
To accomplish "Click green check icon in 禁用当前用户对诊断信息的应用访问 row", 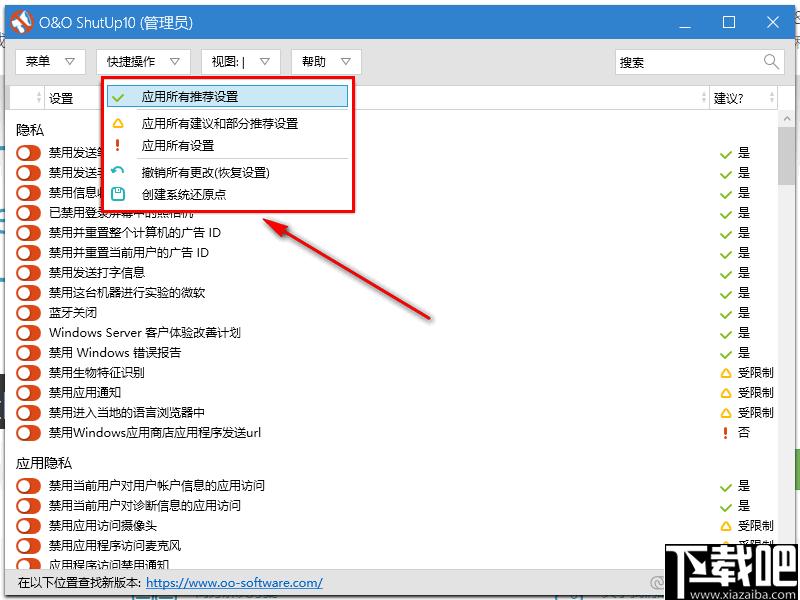I will pos(725,507).
